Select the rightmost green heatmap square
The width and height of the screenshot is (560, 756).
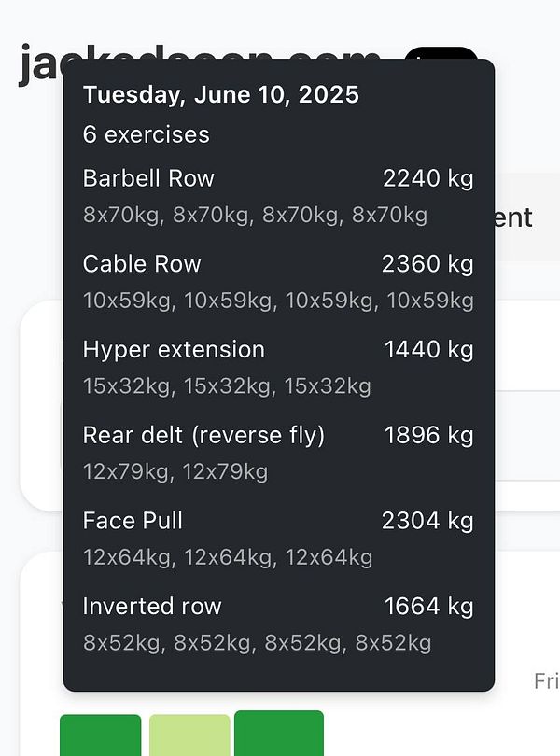[x=275, y=733]
